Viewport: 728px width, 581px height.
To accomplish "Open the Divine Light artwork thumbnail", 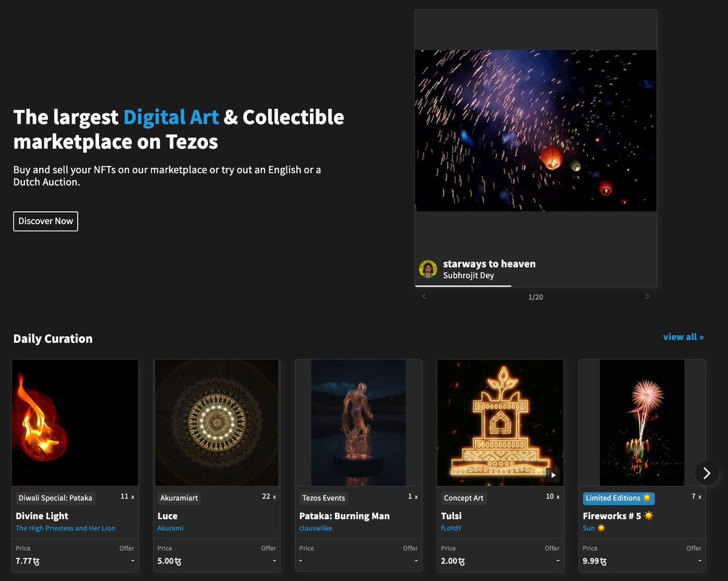I will 75,423.
